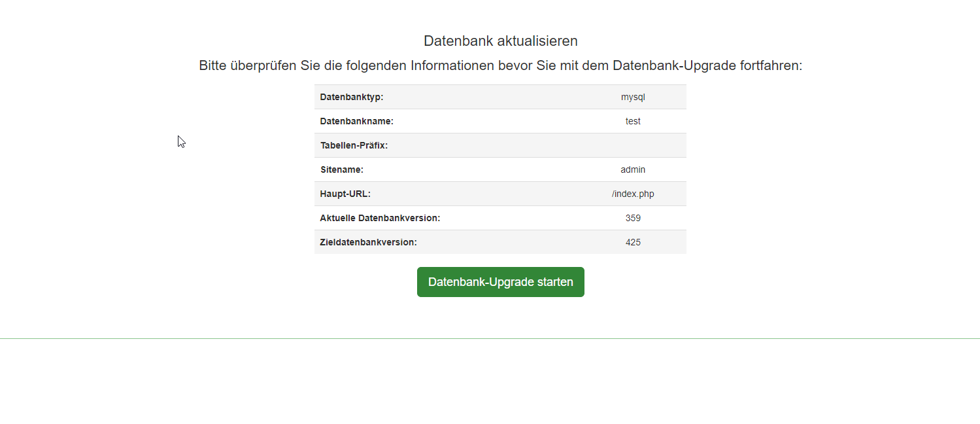This screenshot has width=980, height=424.
Task: Click the Tabellen-Präfix label
Action: pyautogui.click(x=354, y=145)
